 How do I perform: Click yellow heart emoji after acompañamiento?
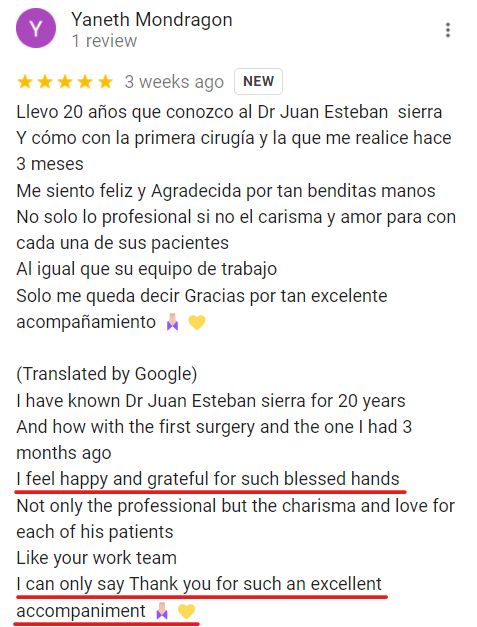pyautogui.click(x=197, y=322)
